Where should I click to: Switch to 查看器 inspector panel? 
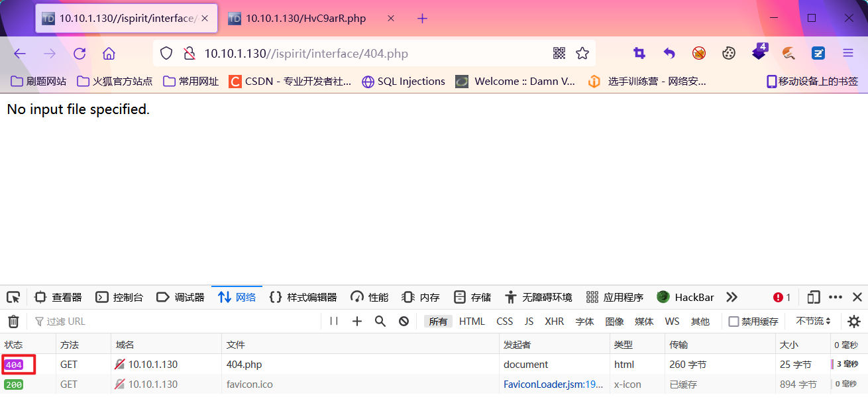coord(58,297)
